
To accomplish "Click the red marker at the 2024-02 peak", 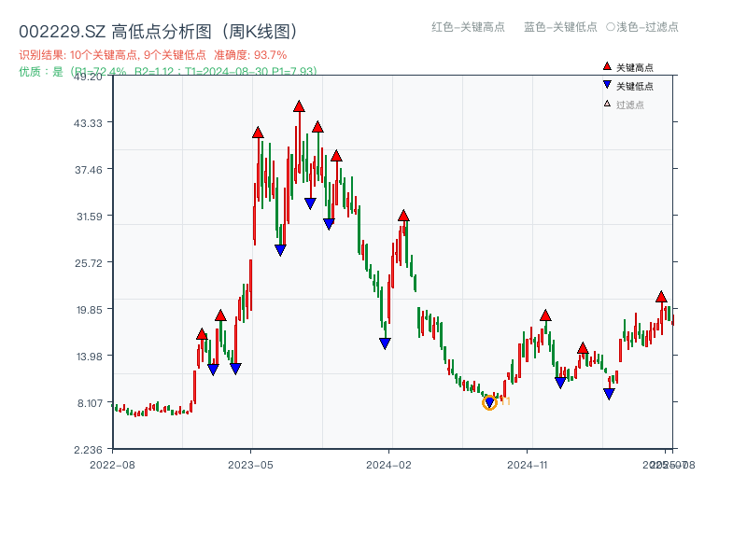I will (403, 214).
